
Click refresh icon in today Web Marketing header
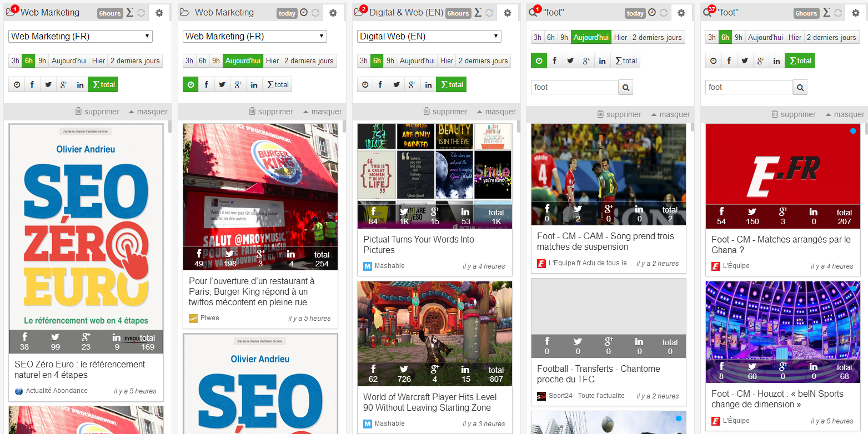pos(315,13)
